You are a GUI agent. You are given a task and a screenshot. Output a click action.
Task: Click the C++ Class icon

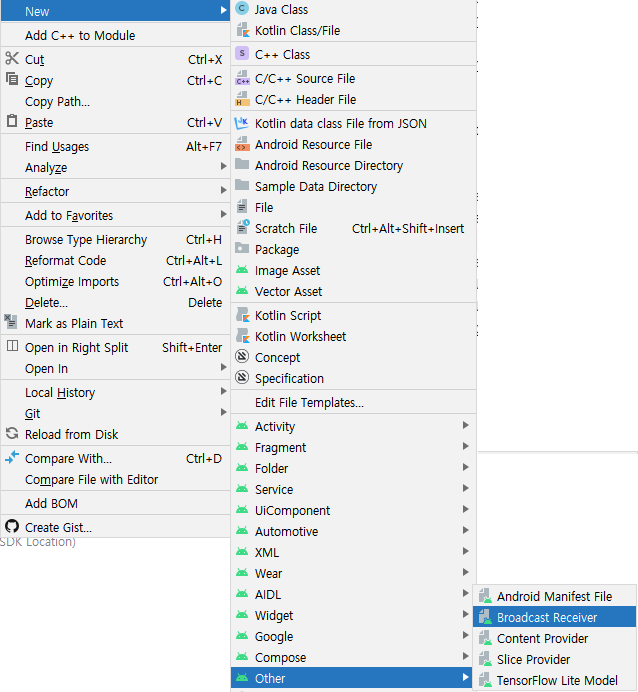click(x=242, y=53)
